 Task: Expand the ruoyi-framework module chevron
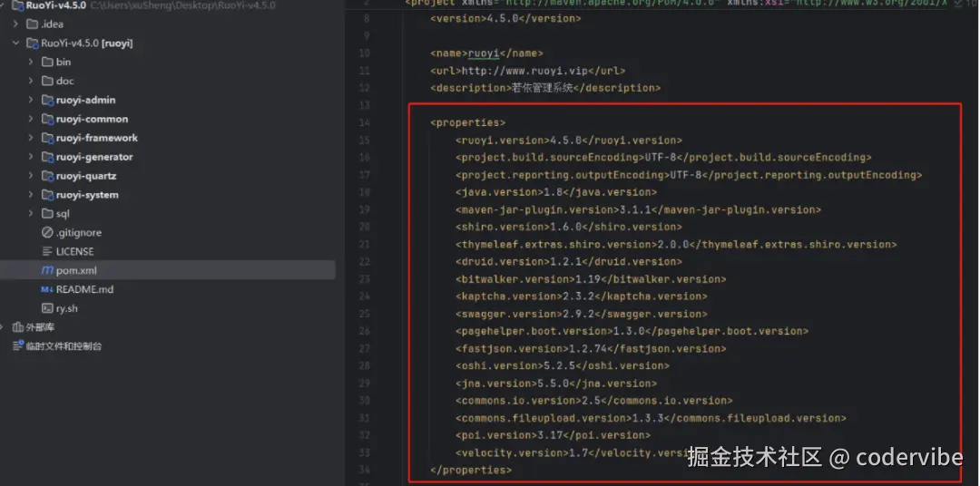tap(31, 138)
